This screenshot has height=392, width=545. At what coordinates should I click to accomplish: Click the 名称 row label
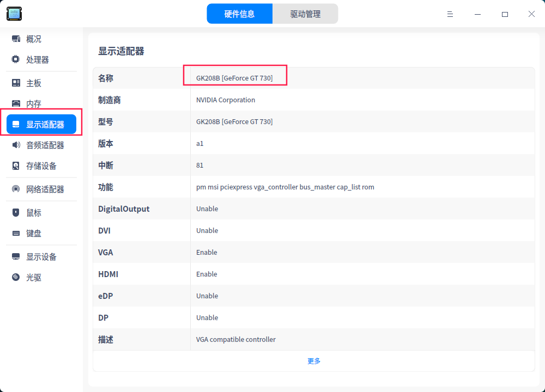tap(106, 78)
